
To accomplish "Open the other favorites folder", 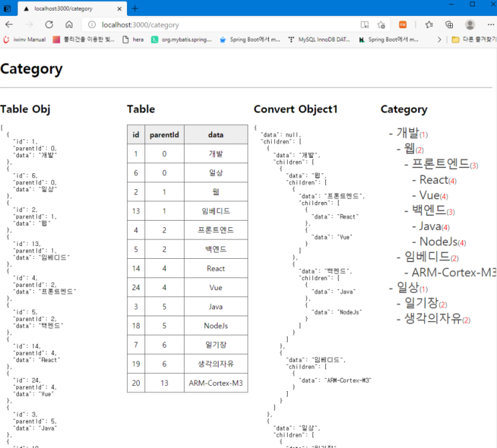I will pyautogui.click(x=474, y=39).
